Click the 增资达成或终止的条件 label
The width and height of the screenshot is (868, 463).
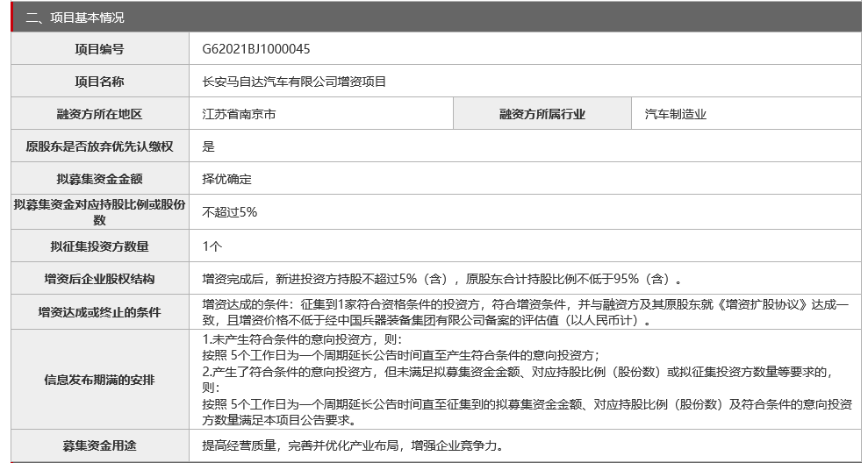100,312
